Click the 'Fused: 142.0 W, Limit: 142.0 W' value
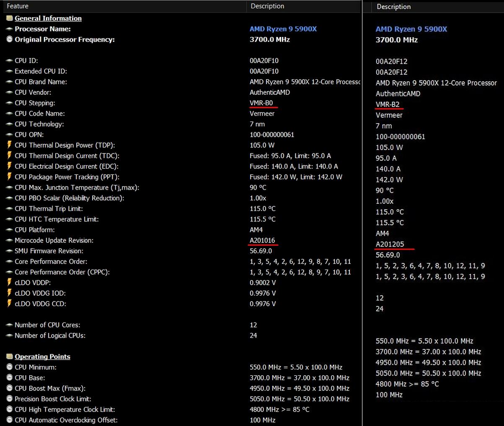 [296, 177]
